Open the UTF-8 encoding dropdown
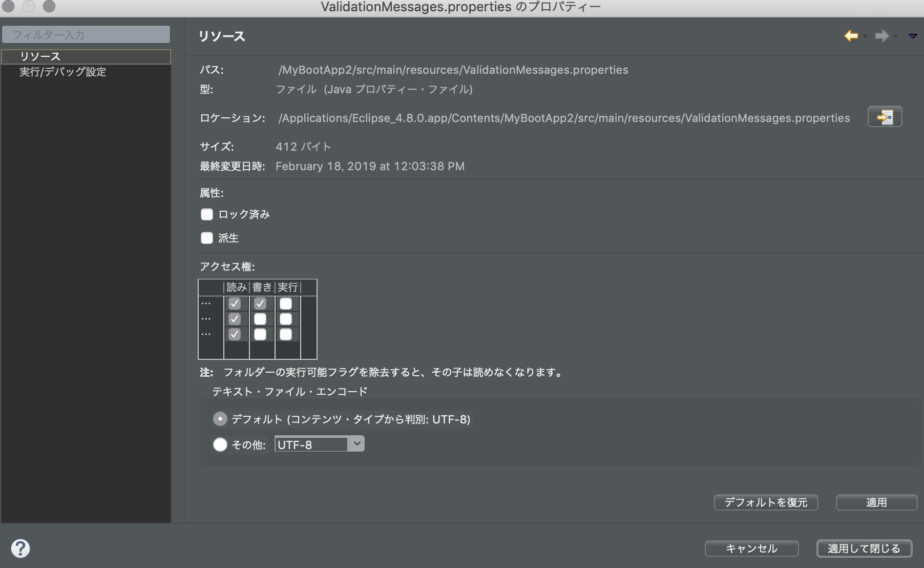Screen dimensions: 924x568 [x=357, y=444]
